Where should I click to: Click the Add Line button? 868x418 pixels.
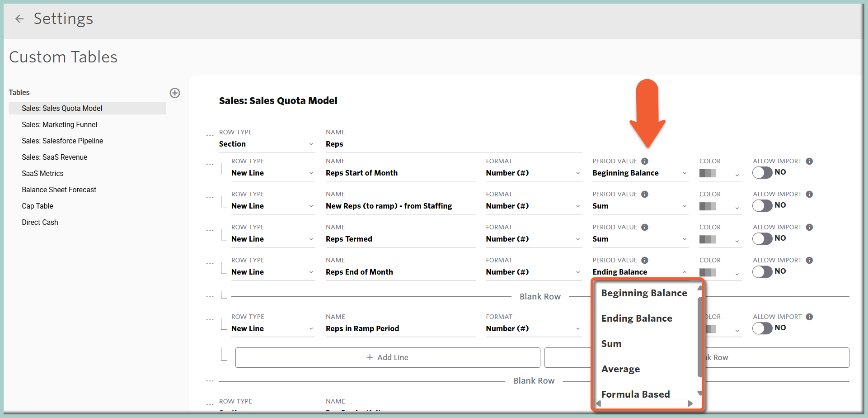click(387, 357)
